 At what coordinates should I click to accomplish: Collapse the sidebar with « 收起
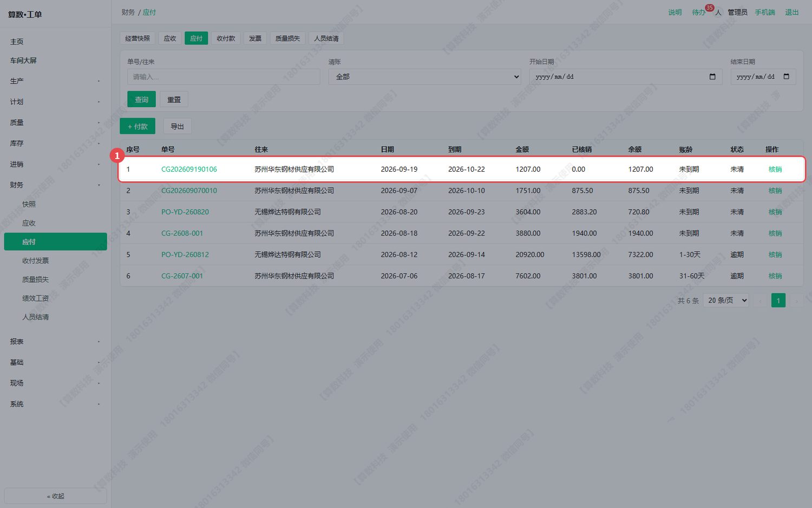coord(55,496)
